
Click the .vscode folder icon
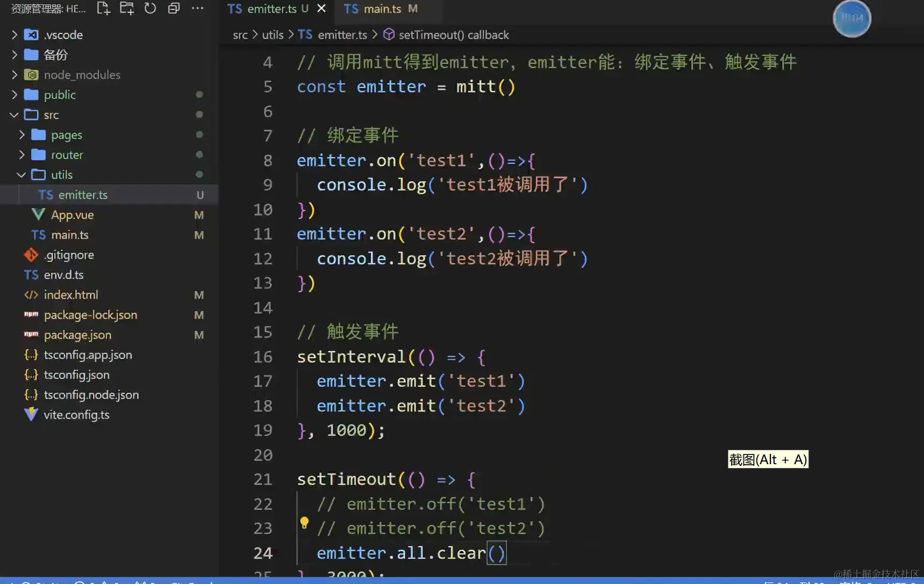pos(32,35)
